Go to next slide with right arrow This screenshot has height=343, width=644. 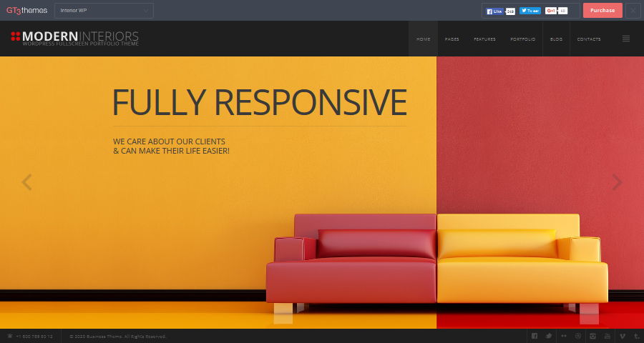tap(617, 182)
